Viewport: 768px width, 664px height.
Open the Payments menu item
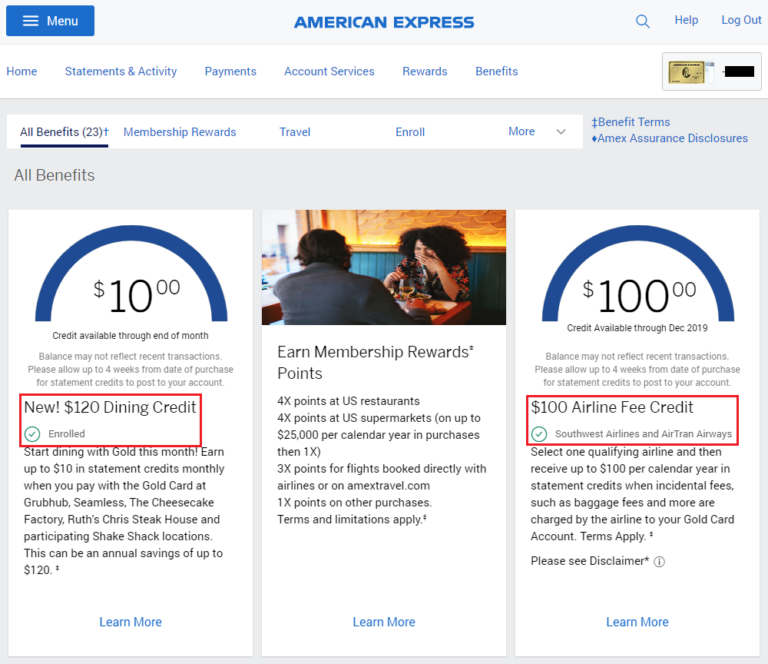[231, 71]
